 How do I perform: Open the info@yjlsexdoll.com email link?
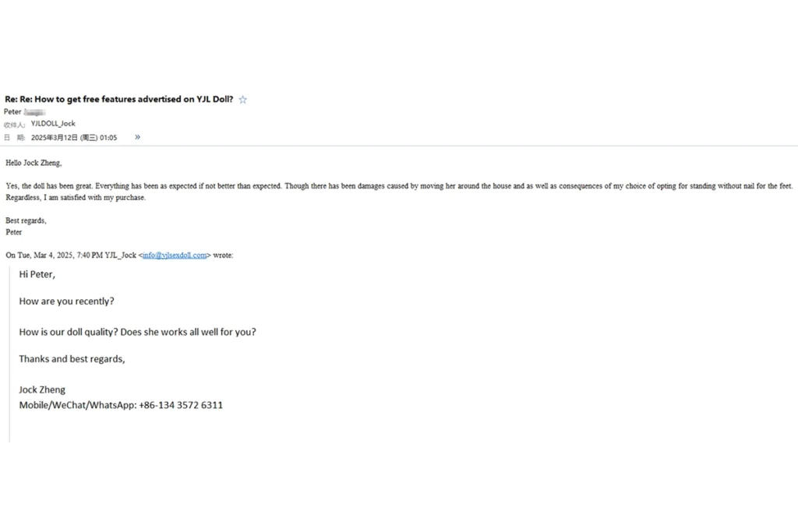[x=175, y=255]
